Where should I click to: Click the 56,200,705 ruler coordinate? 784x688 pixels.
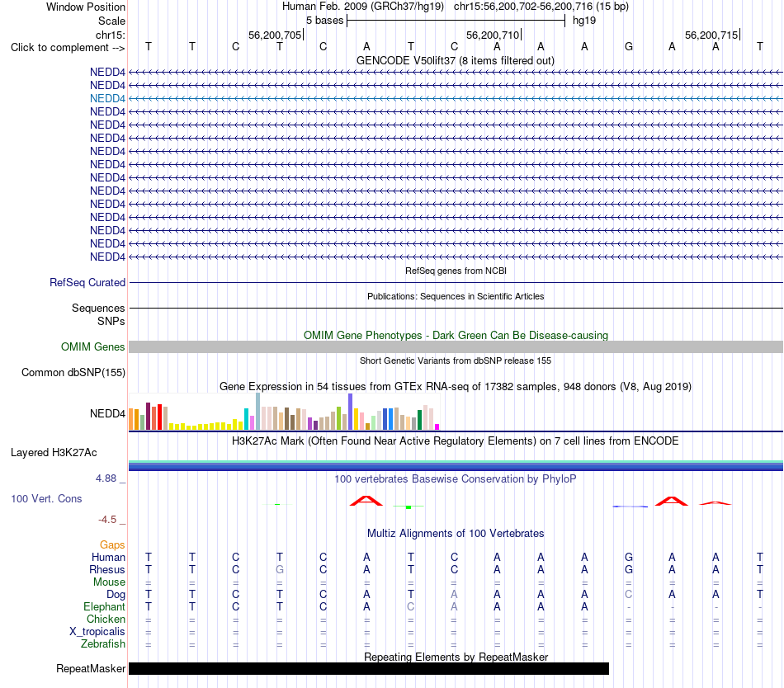tap(275, 35)
